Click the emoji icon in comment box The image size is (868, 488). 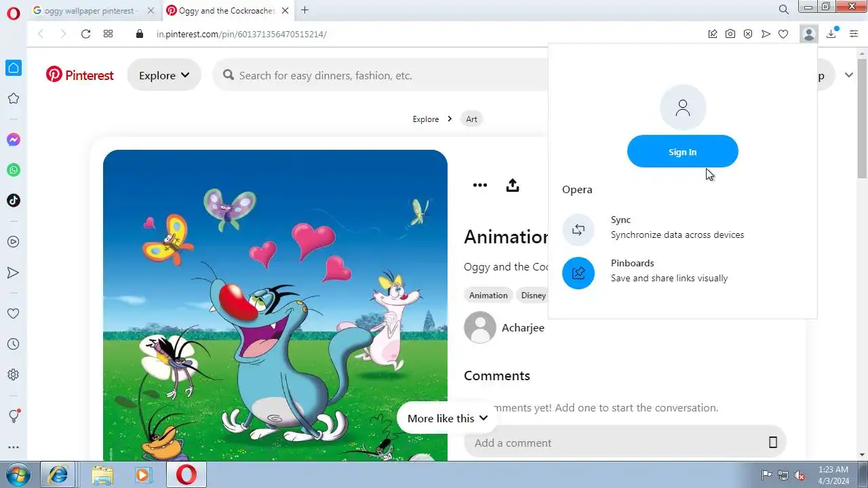click(772, 443)
